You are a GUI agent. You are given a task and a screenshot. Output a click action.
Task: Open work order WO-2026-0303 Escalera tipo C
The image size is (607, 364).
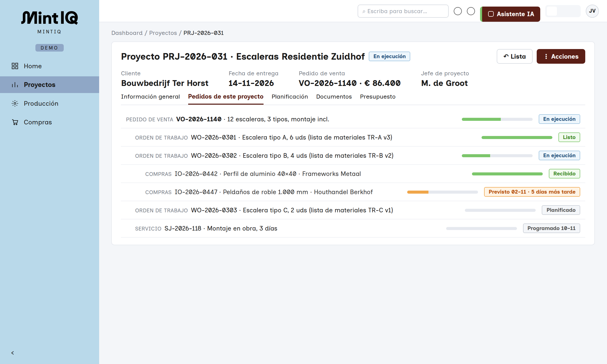(353, 210)
